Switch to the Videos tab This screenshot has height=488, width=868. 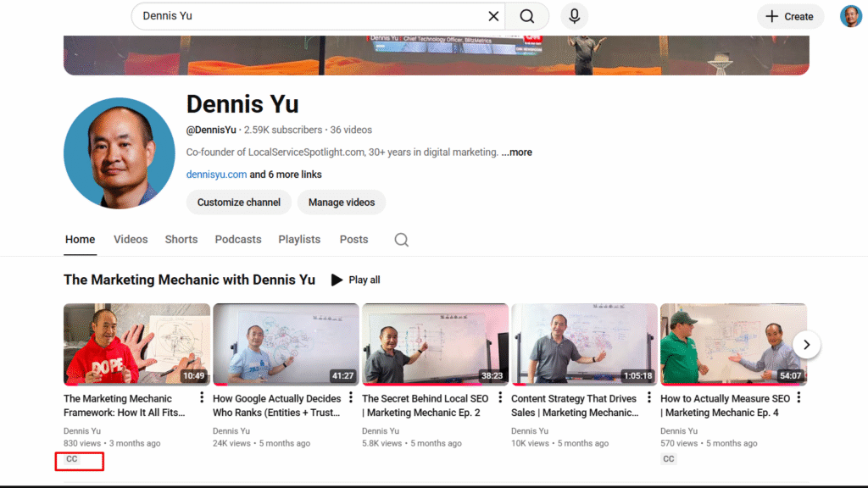131,240
